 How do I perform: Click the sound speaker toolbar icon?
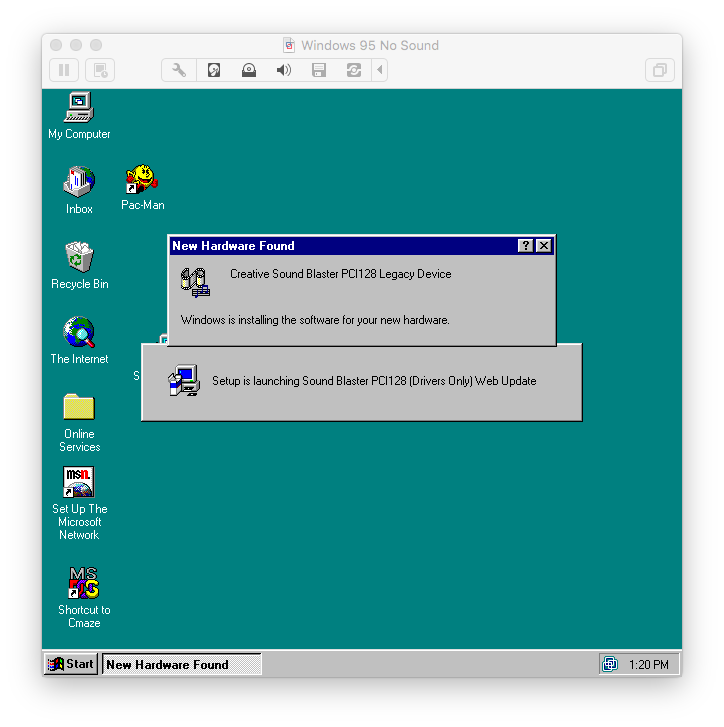point(284,70)
